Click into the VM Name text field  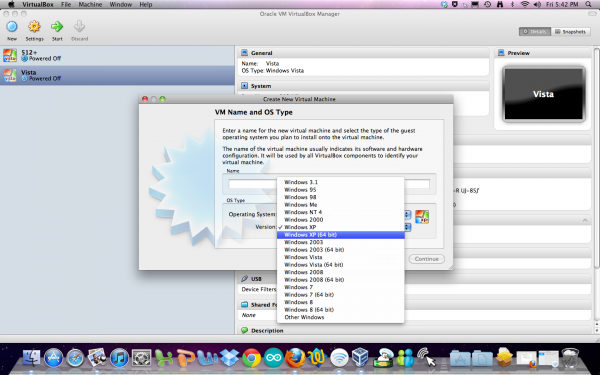(329, 184)
